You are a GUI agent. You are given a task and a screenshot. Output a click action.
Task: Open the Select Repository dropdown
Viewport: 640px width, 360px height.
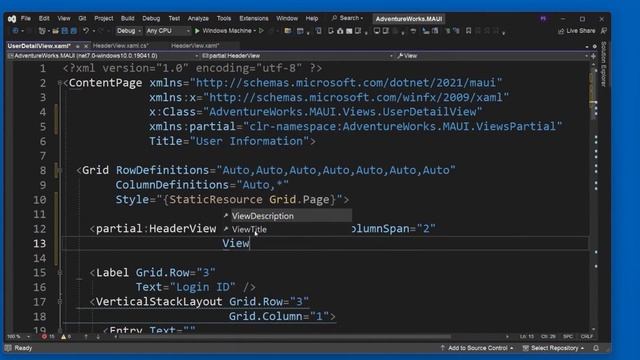(x=553, y=348)
